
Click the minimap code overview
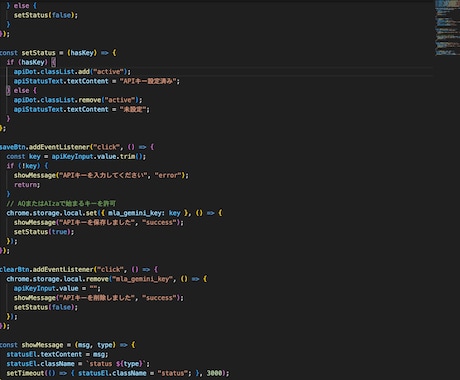447,28
